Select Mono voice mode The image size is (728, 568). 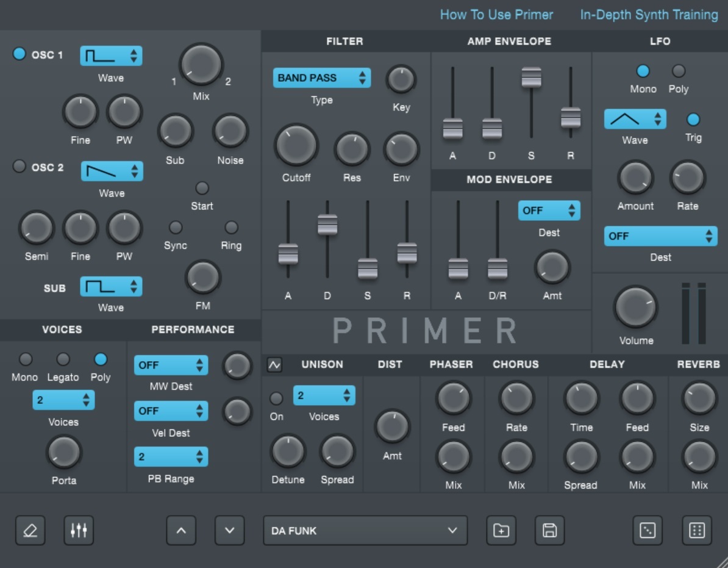coord(25,359)
